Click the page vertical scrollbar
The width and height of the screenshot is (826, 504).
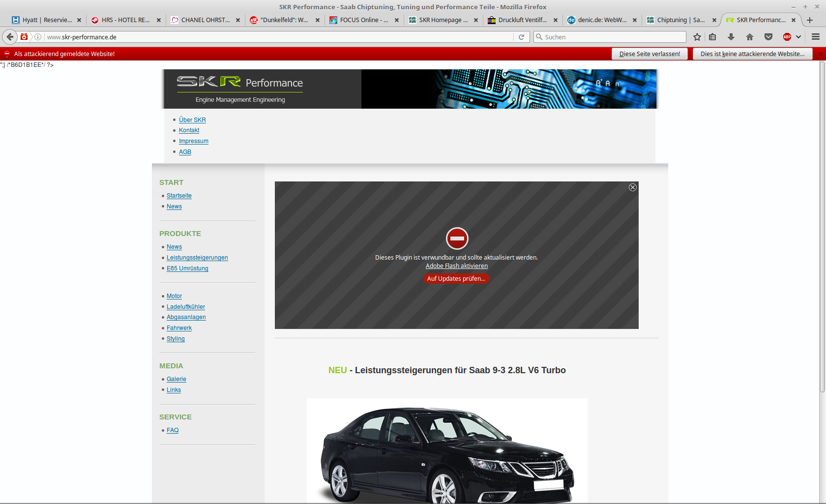click(822, 226)
